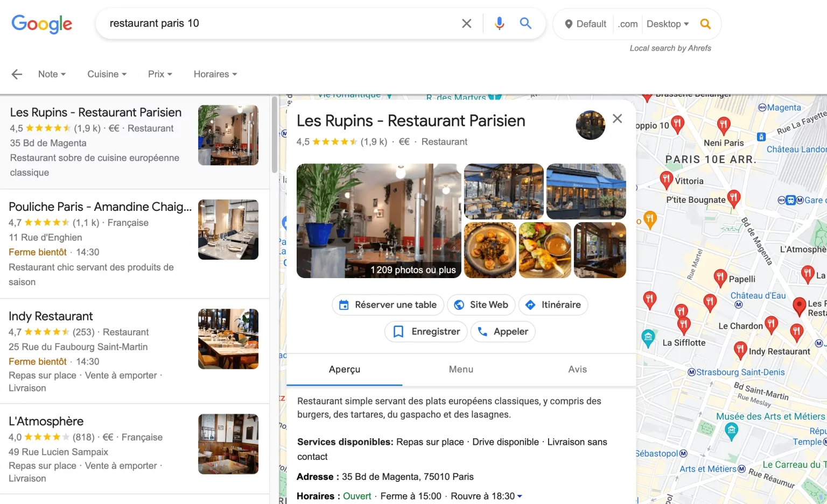Click the Default location pin icon
This screenshot has height=504, width=827.
click(569, 24)
